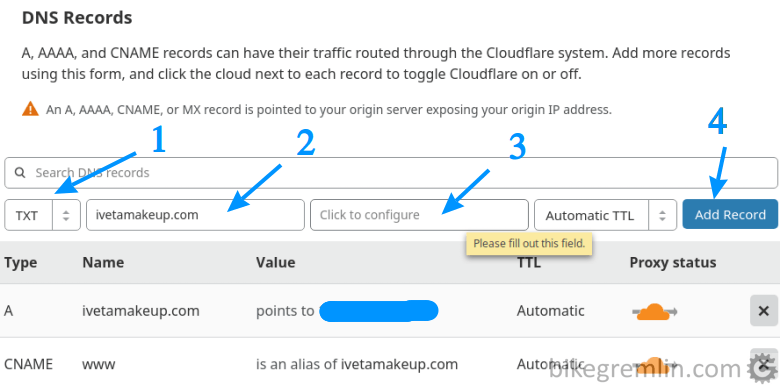Delete the ivetamakeup.com A record
The width and height of the screenshot is (780, 385).
pos(763,311)
